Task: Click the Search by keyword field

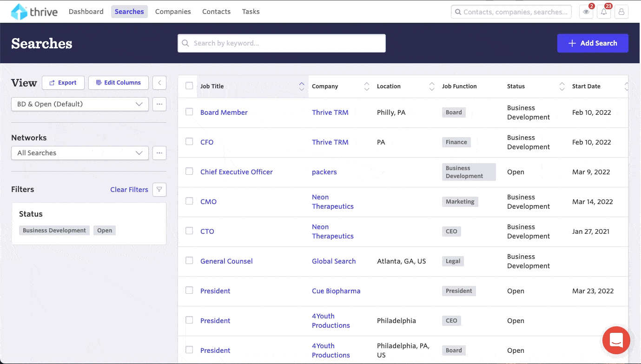Action: tap(282, 43)
